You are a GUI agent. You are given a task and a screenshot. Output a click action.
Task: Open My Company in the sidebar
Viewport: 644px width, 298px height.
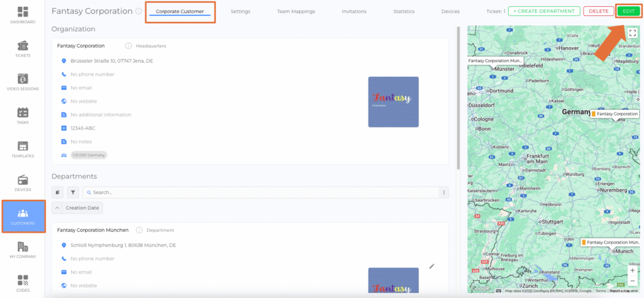(23, 250)
